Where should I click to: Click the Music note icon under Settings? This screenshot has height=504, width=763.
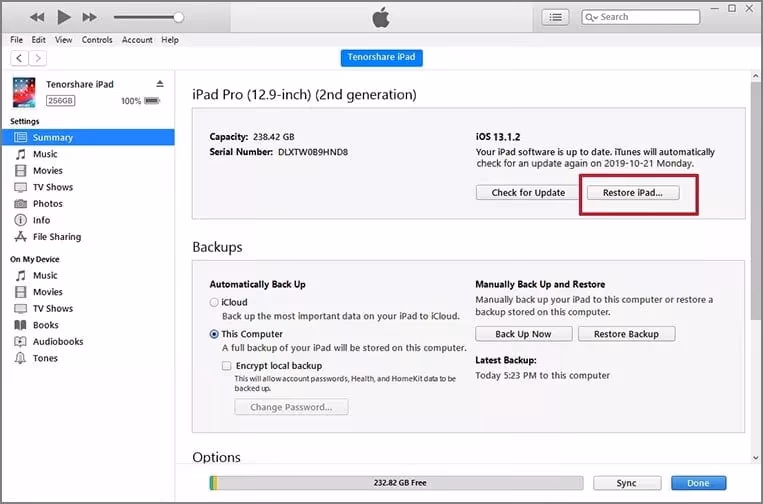coord(20,154)
